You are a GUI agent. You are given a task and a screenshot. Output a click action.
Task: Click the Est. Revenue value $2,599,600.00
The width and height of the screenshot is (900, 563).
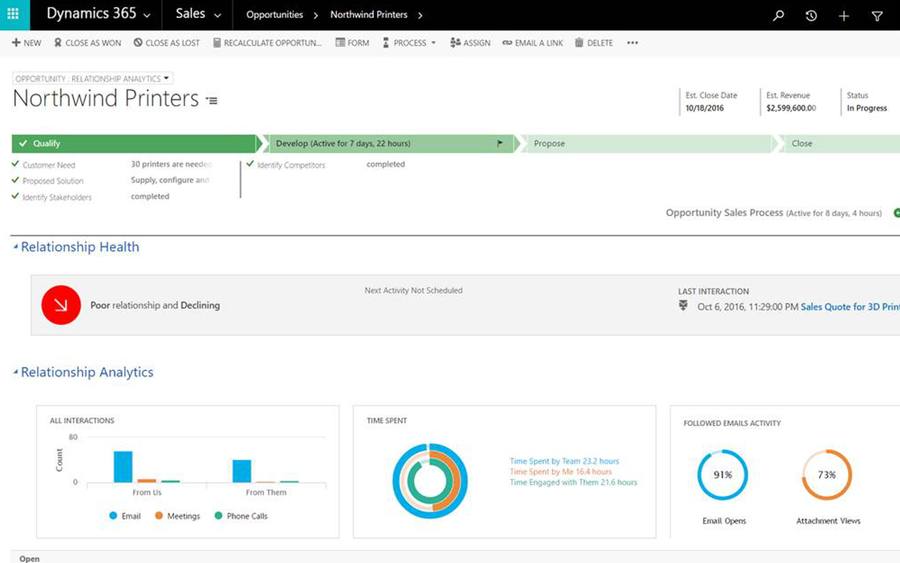(x=791, y=108)
